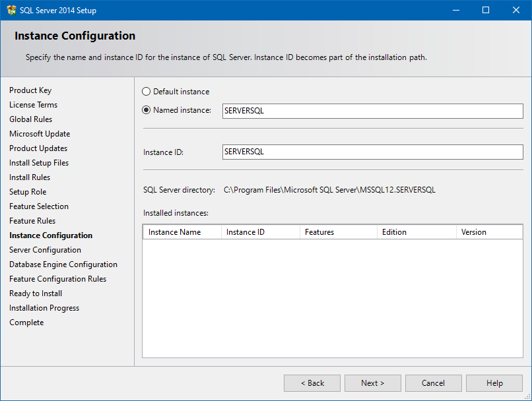Select Product Key step in sidebar

pos(30,90)
